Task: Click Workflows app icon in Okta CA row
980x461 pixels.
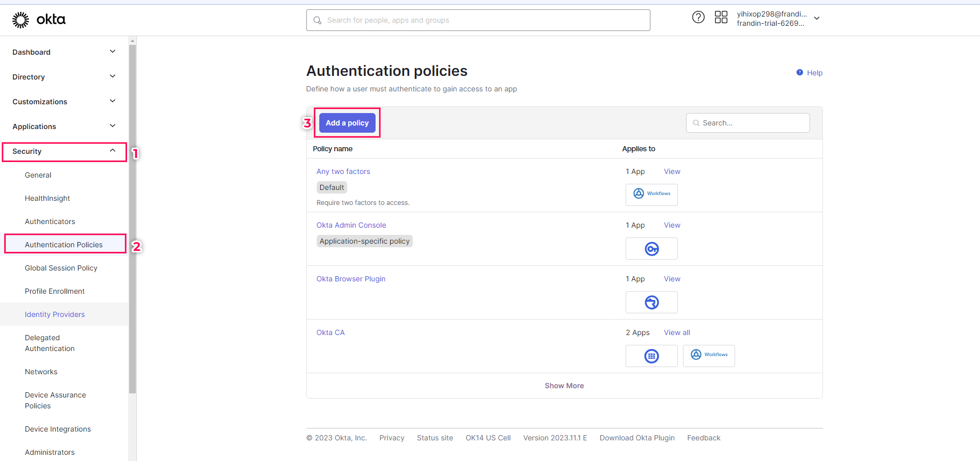Action: click(x=709, y=355)
